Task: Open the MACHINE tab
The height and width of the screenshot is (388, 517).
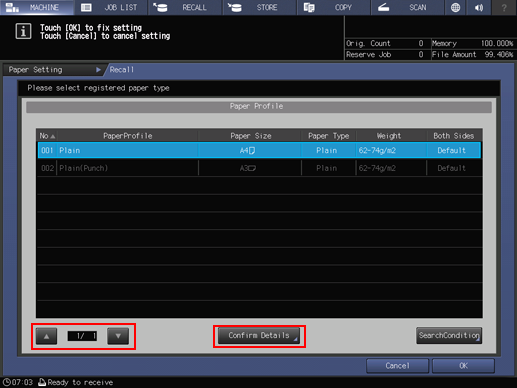Action: (37, 7)
